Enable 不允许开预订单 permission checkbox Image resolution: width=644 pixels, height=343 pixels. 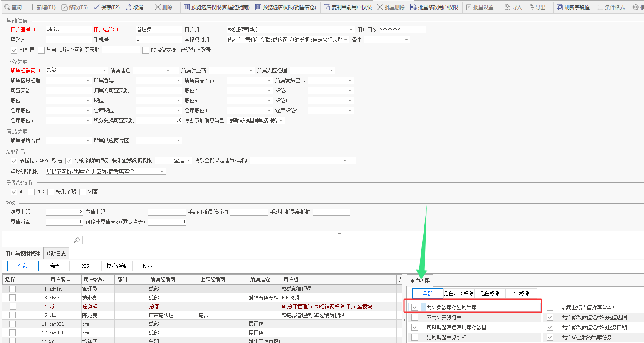[415, 317]
